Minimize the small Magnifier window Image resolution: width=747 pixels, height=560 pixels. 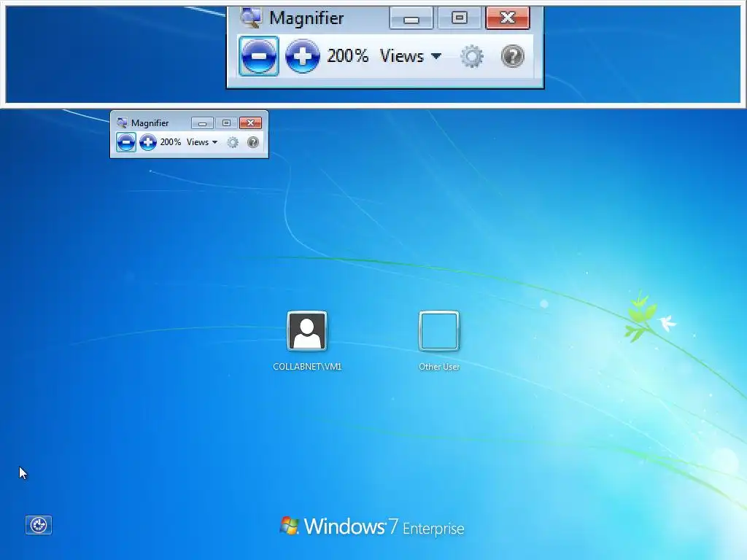[x=202, y=122]
